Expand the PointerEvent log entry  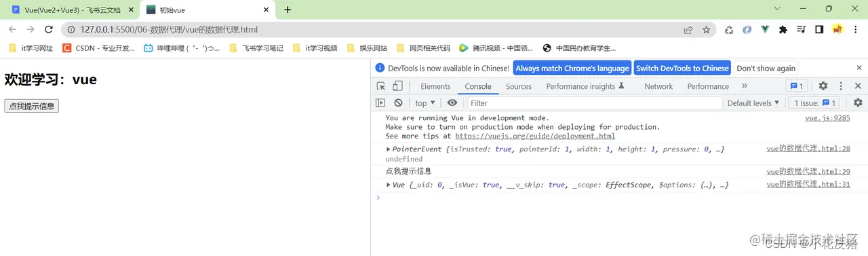[389, 149]
